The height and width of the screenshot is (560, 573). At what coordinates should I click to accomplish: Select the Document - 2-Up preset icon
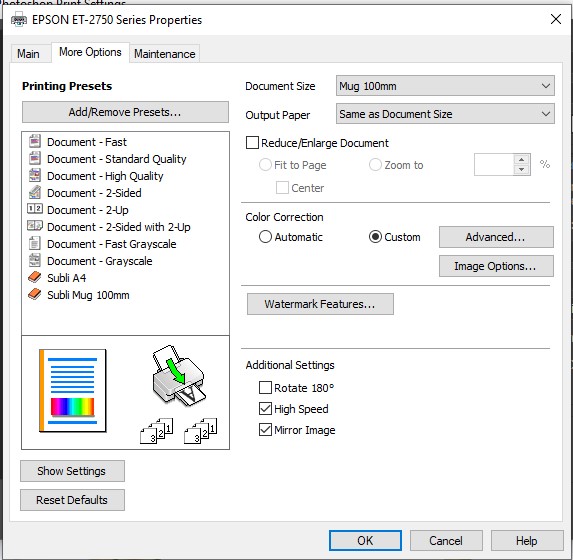(35, 209)
